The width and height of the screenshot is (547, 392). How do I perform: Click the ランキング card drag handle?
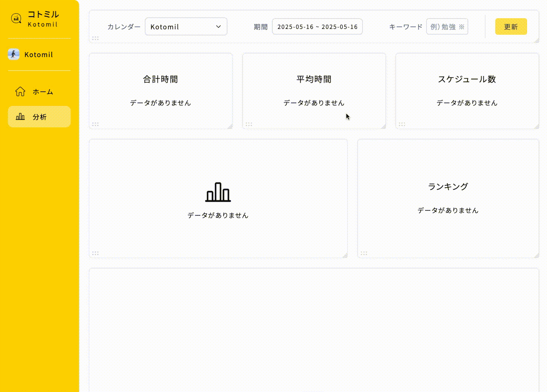point(364,253)
